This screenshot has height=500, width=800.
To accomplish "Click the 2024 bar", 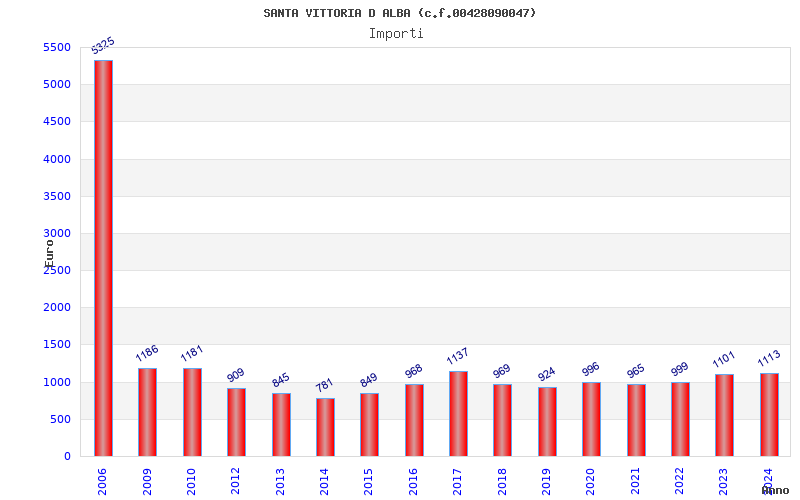I will pyautogui.click(x=769, y=415).
